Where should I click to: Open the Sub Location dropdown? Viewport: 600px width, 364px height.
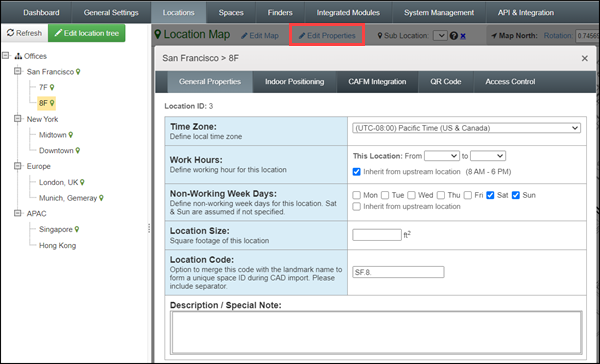coord(440,36)
